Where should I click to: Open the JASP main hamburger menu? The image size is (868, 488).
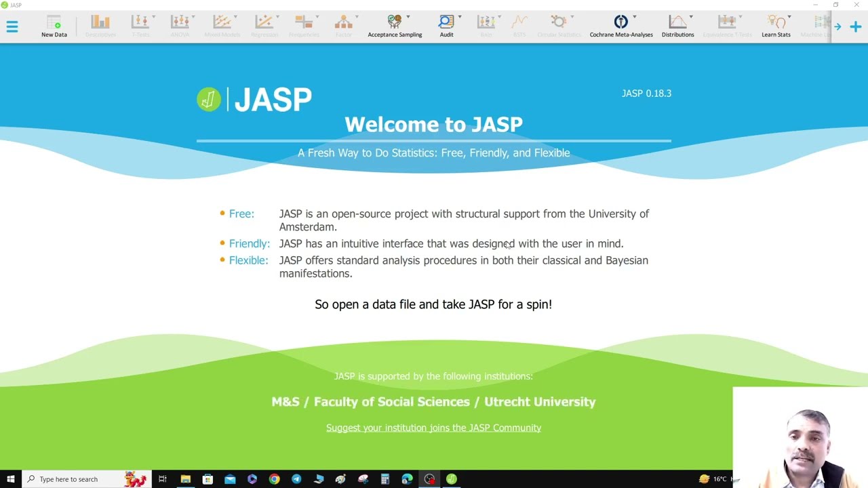(x=12, y=26)
